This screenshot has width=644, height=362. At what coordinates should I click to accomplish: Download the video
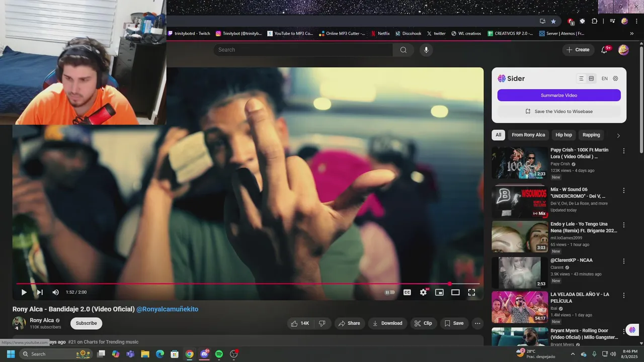click(x=387, y=323)
